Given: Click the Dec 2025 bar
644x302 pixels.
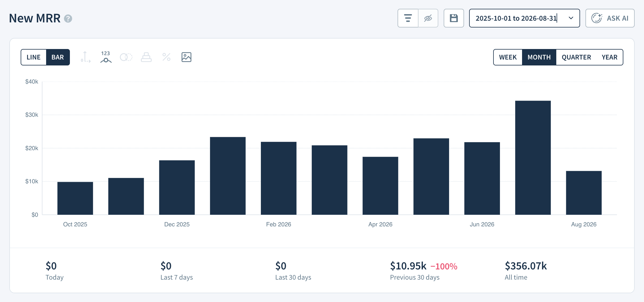Looking at the screenshot, I should click(177, 188).
